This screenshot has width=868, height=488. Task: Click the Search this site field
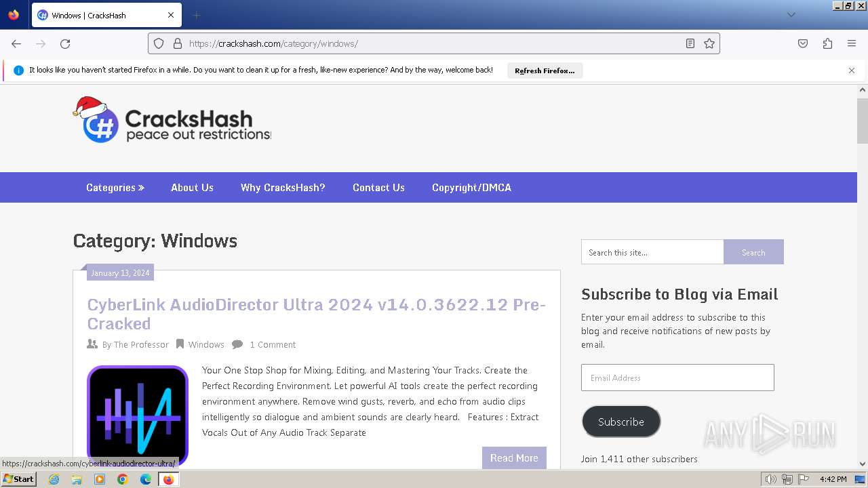coord(652,252)
